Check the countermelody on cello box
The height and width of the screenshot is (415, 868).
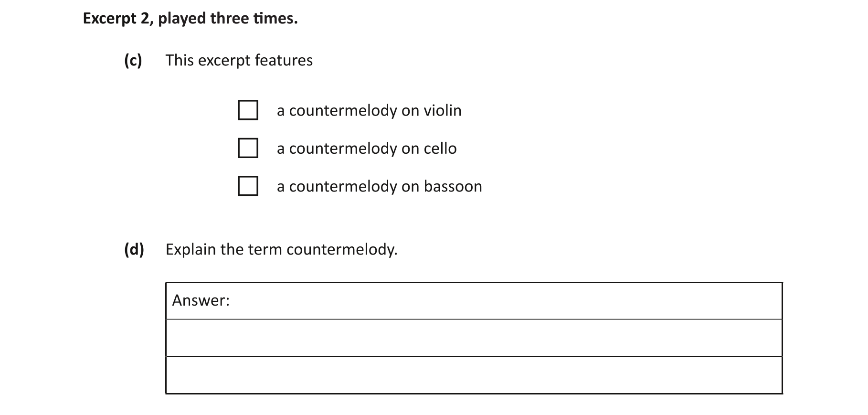coord(248,148)
